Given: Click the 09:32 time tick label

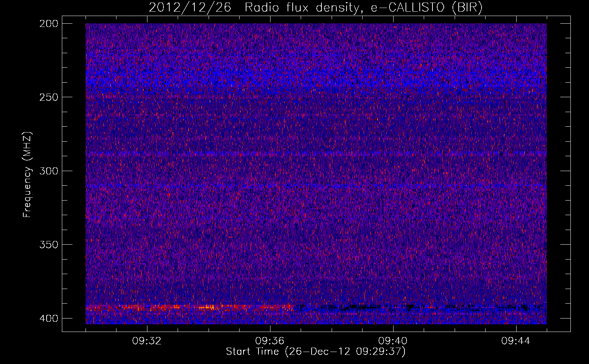Looking at the screenshot, I should [x=147, y=341].
